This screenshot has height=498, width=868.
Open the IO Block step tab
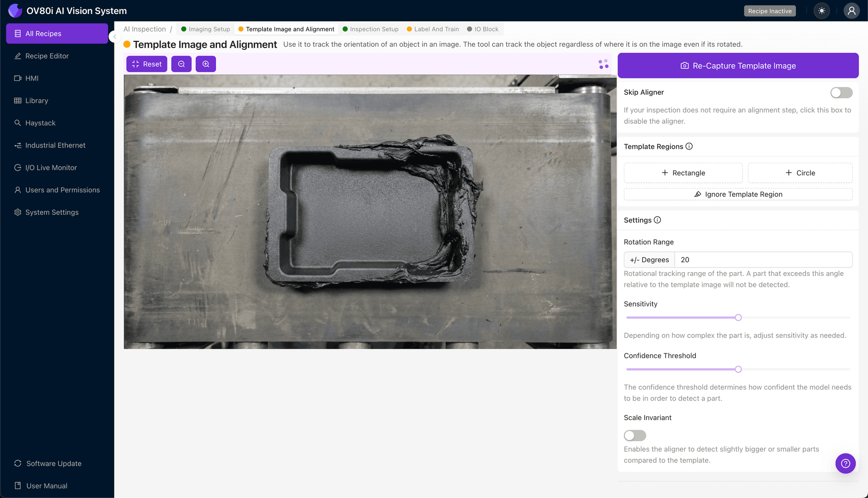point(483,29)
